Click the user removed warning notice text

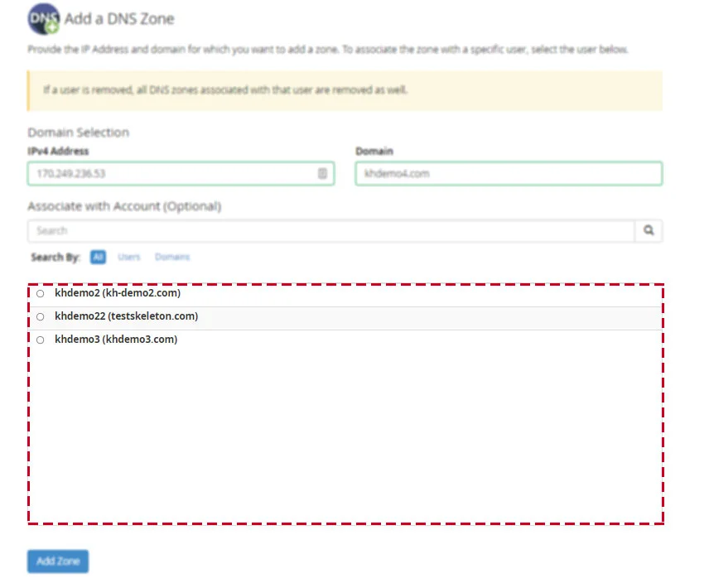pos(225,90)
